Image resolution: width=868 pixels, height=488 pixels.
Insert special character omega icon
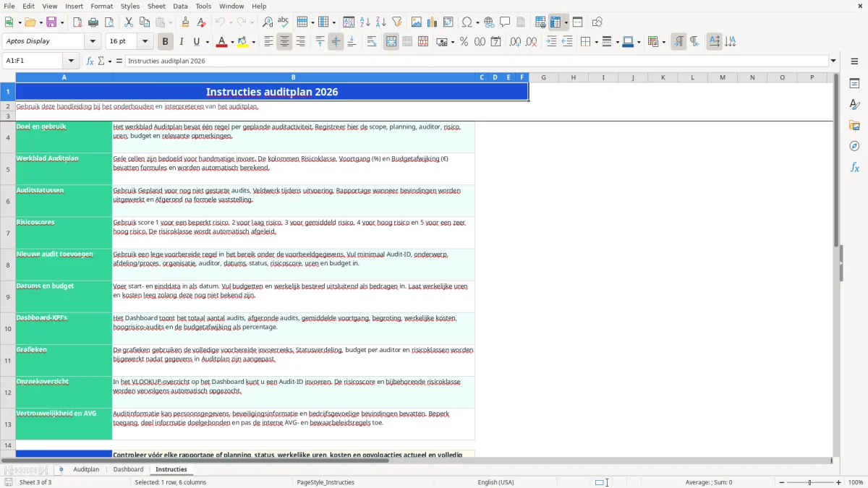coord(467,22)
